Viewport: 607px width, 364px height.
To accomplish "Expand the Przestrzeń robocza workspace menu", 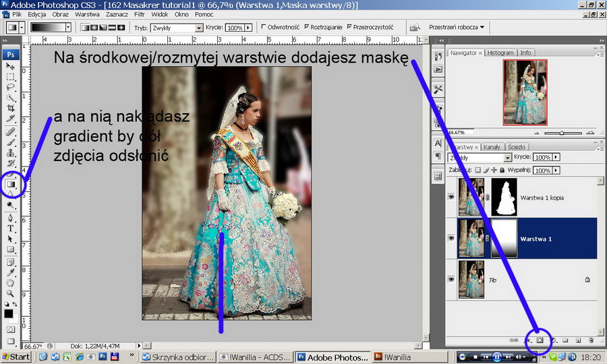I will 457,28.
